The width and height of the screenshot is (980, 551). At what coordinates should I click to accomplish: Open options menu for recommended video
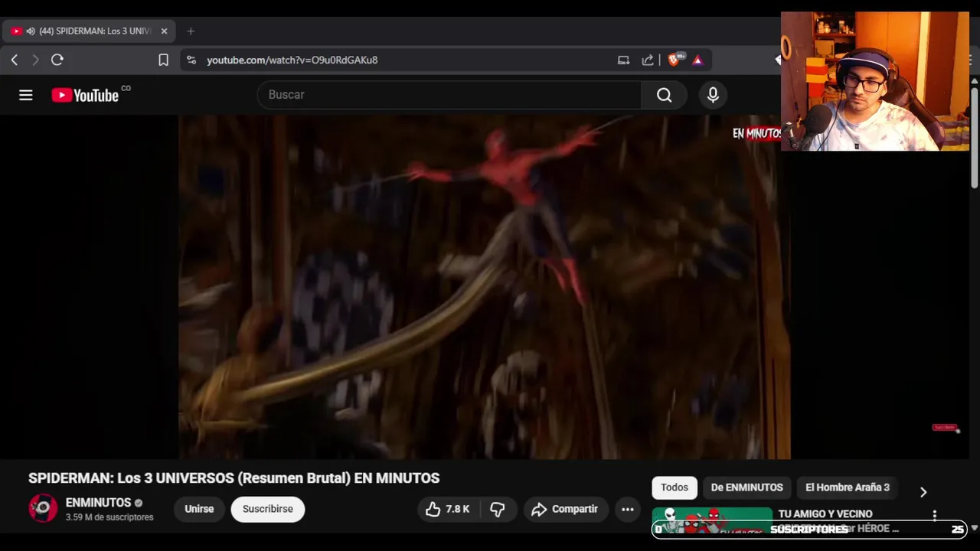tap(934, 515)
